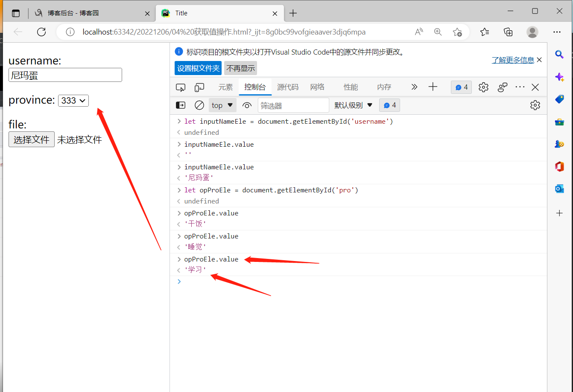
Task: Focus the console 筛选器 filter box
Action: coord(293,105)
